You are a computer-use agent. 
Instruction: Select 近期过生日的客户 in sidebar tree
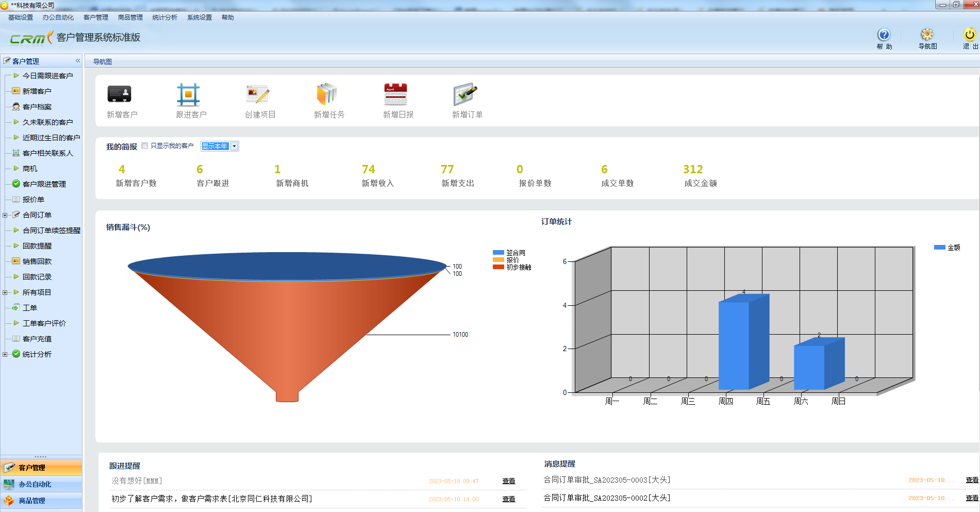click(51, 138)
